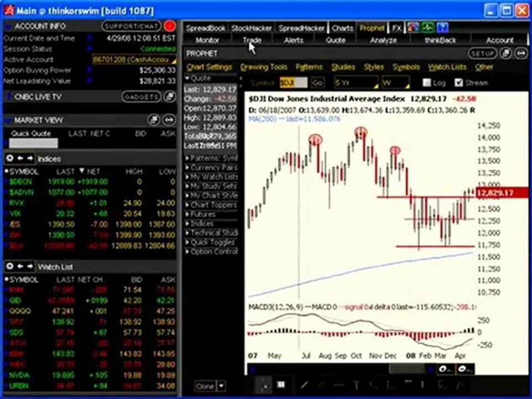Click the colorful people icon beside FX
Screen dimensions: 532x399
[413, 28]
